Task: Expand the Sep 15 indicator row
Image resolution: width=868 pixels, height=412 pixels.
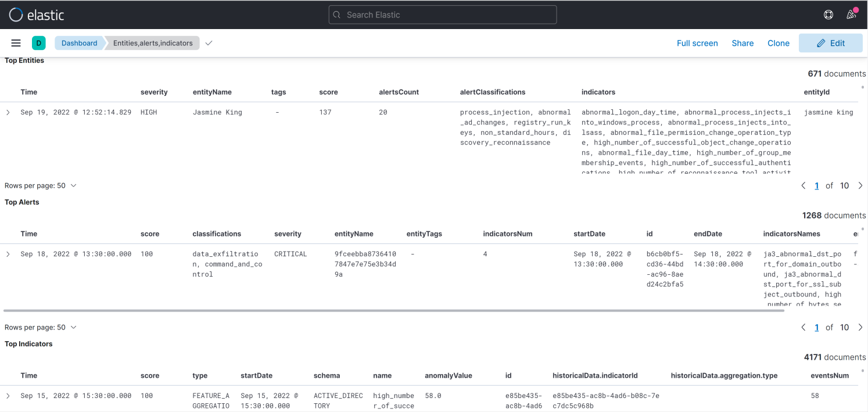Action: (x=8, y=396)
